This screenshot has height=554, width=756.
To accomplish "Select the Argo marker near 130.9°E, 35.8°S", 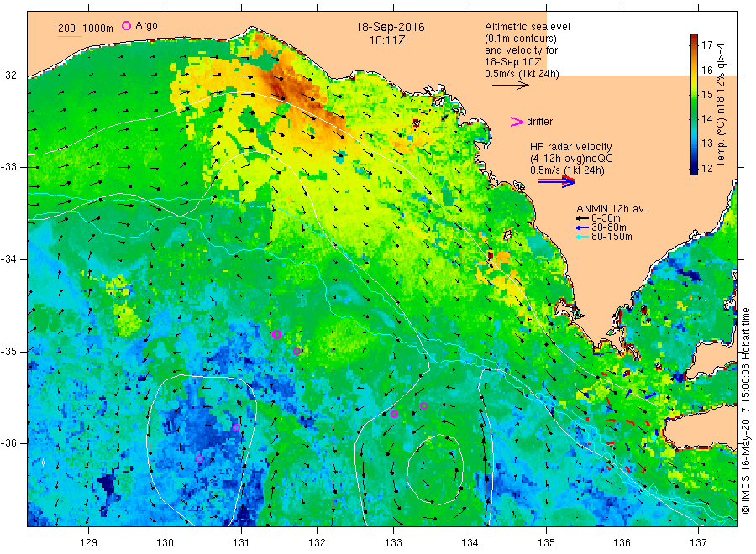I will pyautogui.click(x=236, y=427).
